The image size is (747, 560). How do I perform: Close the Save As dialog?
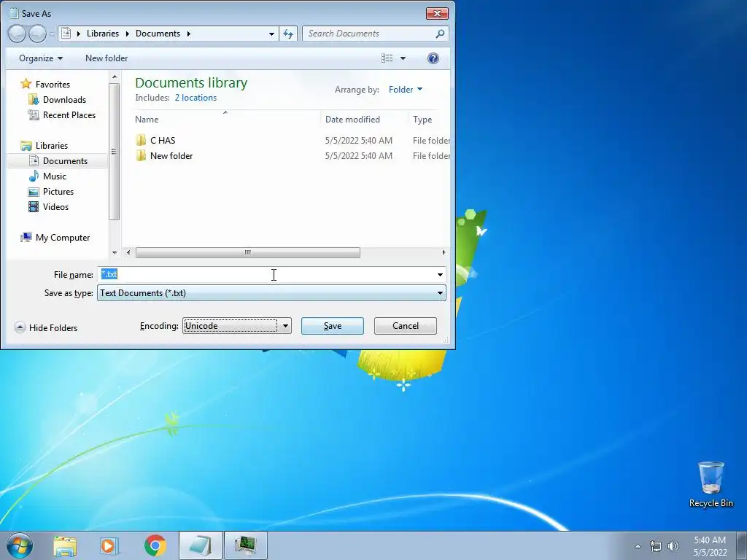point(437,13)
